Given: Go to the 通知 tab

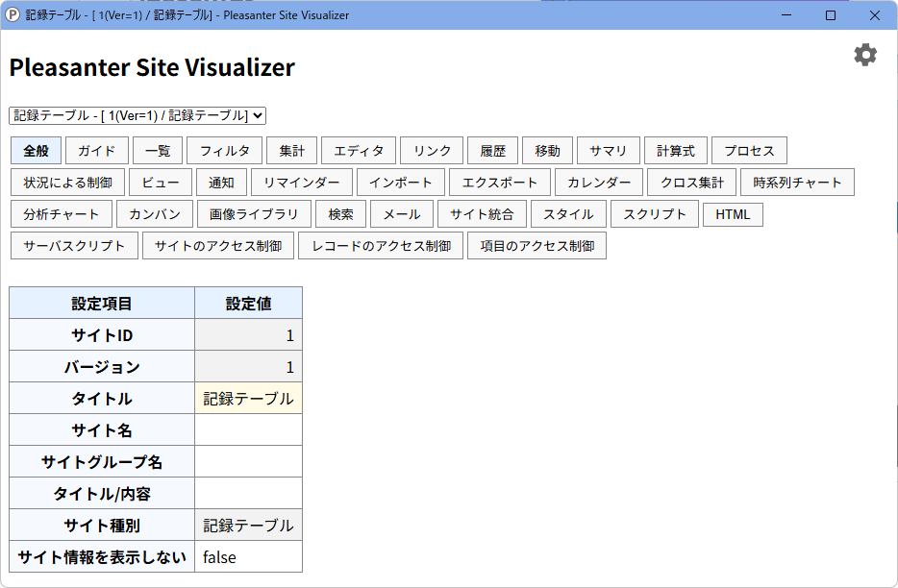Looking at the screenshot, I should [x=222, y=182].
